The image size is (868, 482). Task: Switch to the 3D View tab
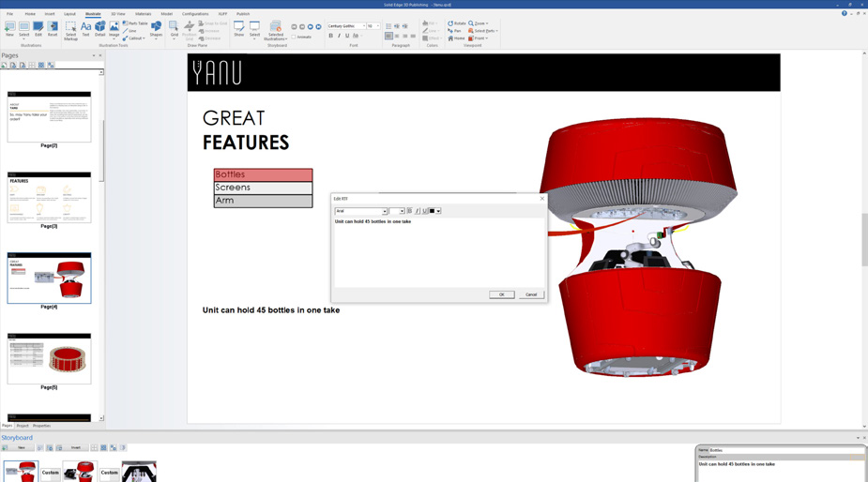[x=117, y=14]
